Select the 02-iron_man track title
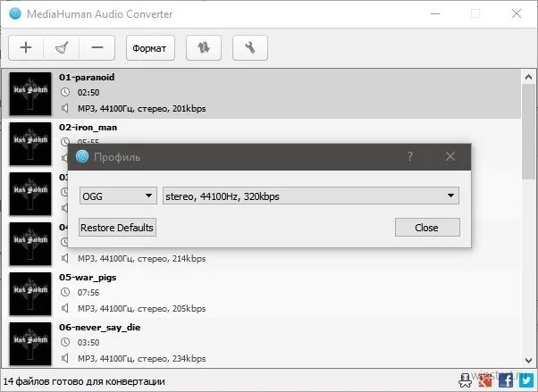This screenshot has height=392, width=538. [88, 127]
